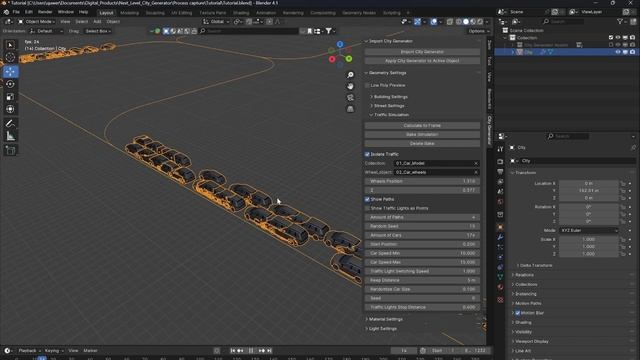Select the Annotate tool
The width and height of the screenshot is (640, 360).
pyautogui.click(x=10, y=124)
